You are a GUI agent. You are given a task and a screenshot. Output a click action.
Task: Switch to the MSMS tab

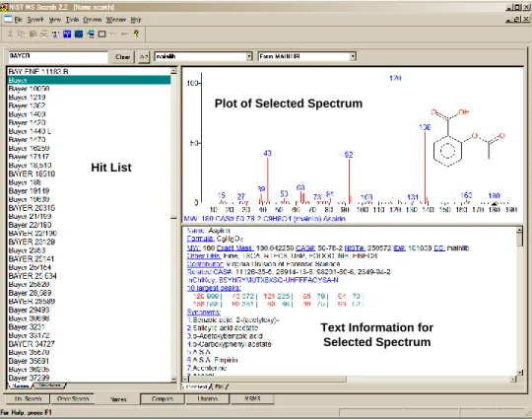tap(252, 399)
